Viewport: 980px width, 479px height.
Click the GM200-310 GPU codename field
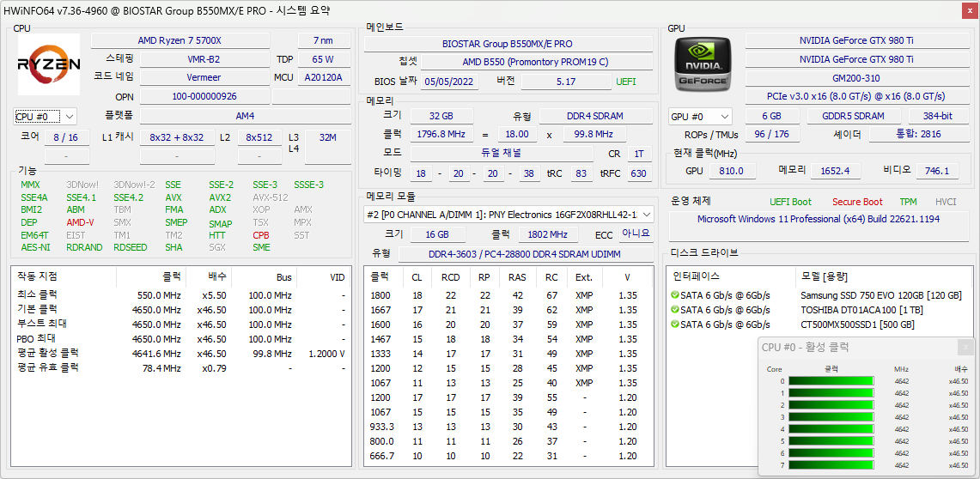(856, 77)
